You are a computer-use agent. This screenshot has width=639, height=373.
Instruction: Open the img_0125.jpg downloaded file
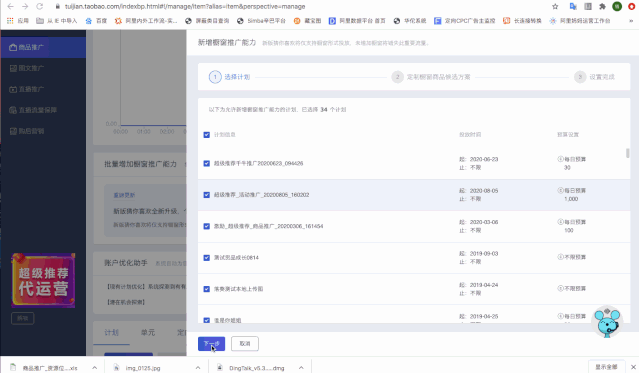pos(143,368)
